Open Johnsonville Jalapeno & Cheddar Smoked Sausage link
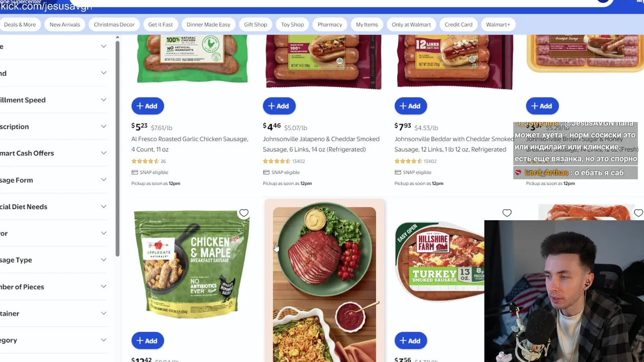 click(321, 144)
